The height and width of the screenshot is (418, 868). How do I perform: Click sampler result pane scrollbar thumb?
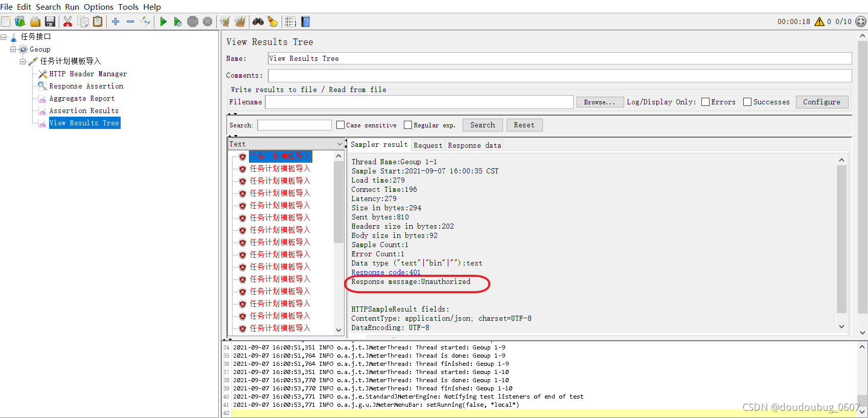click(x=842, y=239)
